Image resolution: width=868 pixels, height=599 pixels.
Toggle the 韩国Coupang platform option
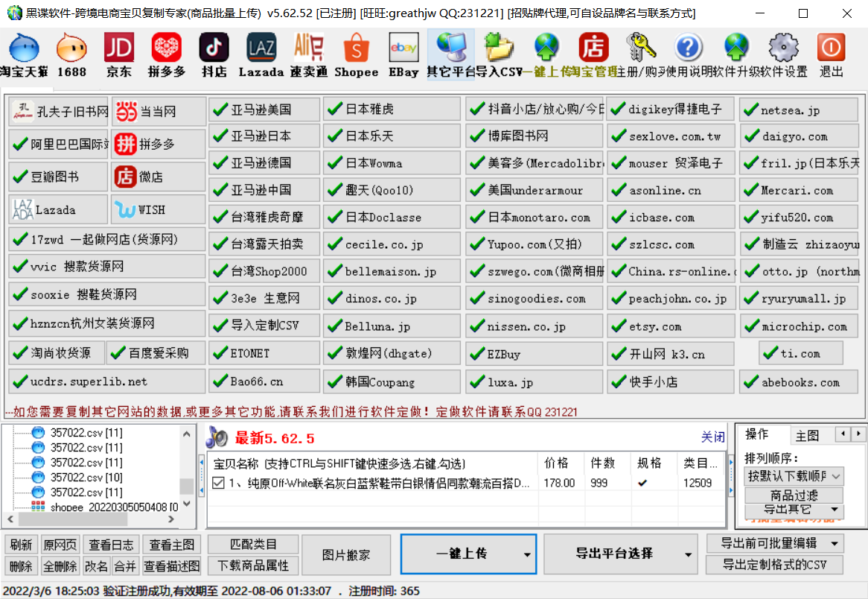coord(392,381)
